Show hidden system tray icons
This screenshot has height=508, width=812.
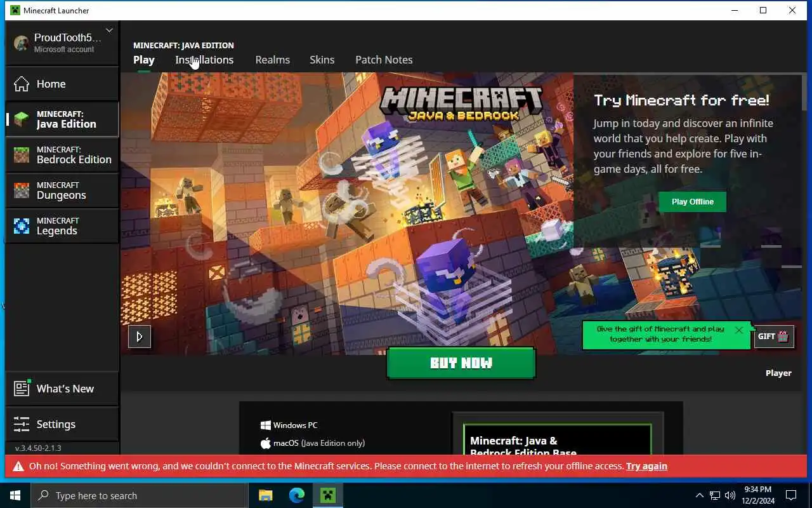(700, 495)
